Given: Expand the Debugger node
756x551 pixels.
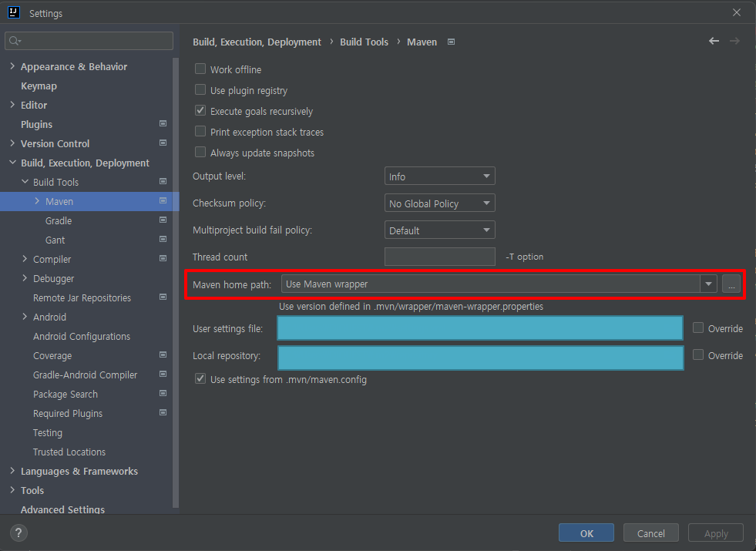Looking at the screenshot, I should click(25, 278).
